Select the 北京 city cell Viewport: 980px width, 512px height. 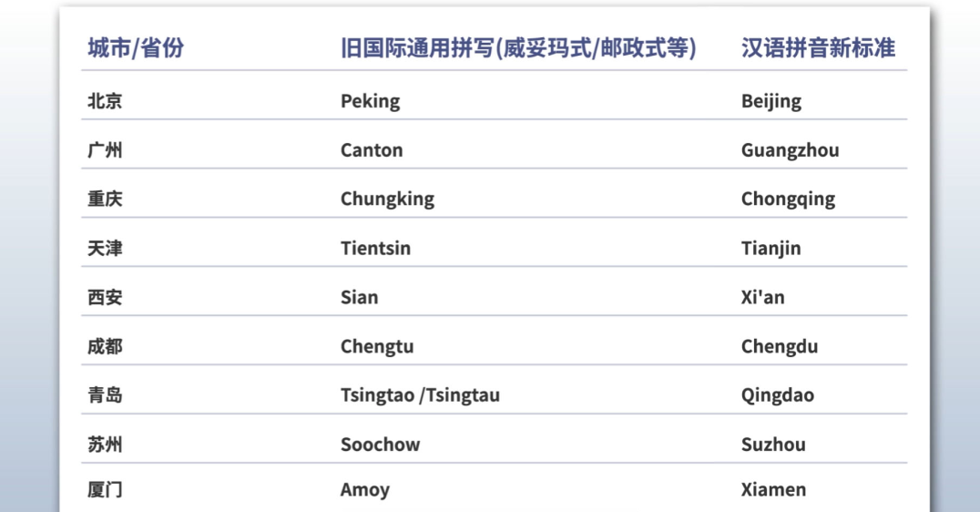pos(105,101)
